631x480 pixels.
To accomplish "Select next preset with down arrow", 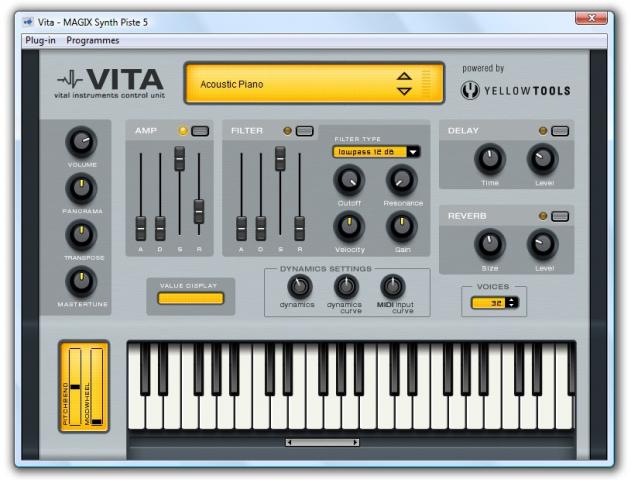I will (x=404, y=92).
